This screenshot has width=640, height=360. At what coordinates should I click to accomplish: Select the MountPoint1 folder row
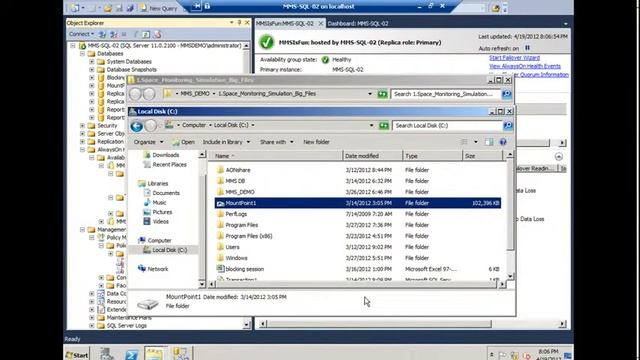[x=358, y=203]
